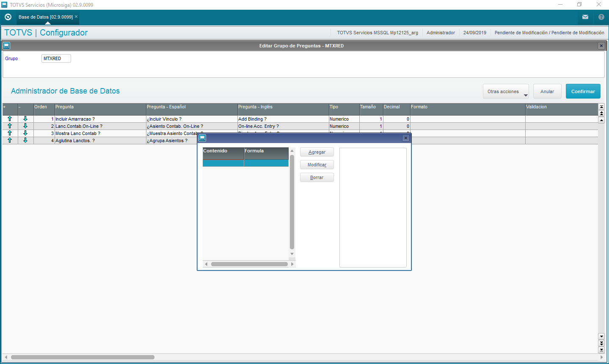Click the popup list vertical scrollbar up arrow
This screenshot has height=364, width=609.
pyautogui.click(x=292, y=151)
